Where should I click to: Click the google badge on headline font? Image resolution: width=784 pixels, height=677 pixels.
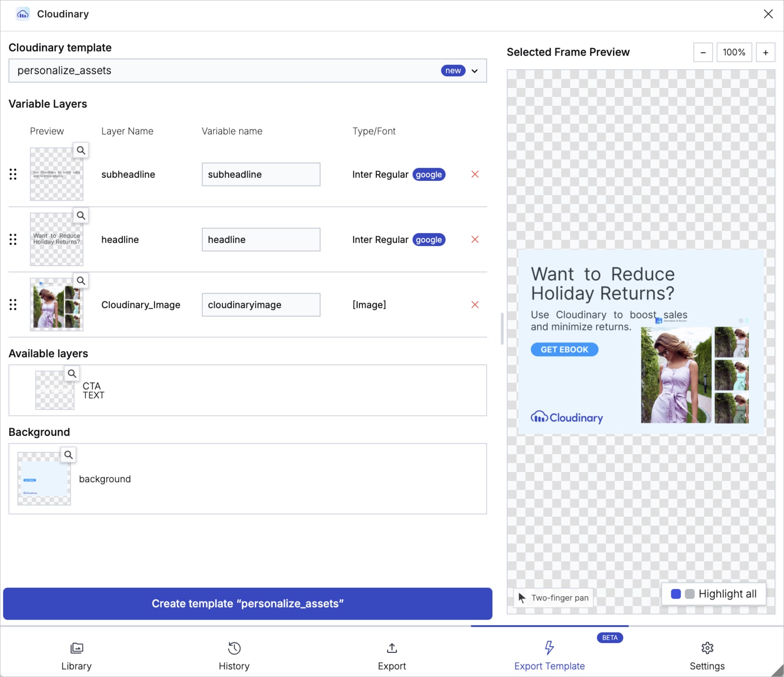(429, 240)
